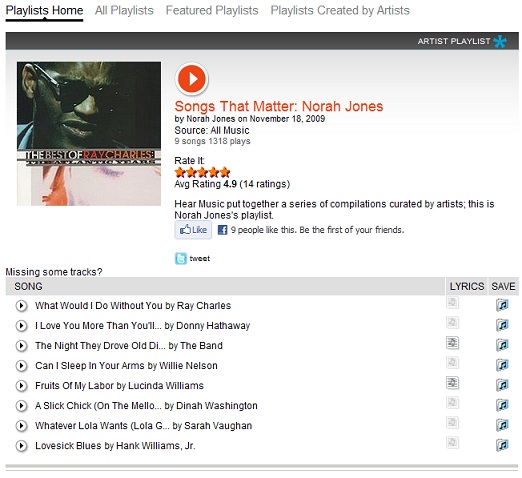The image size is (522, 478).
Task: Click the Facebook Like button
Action: 193,230
